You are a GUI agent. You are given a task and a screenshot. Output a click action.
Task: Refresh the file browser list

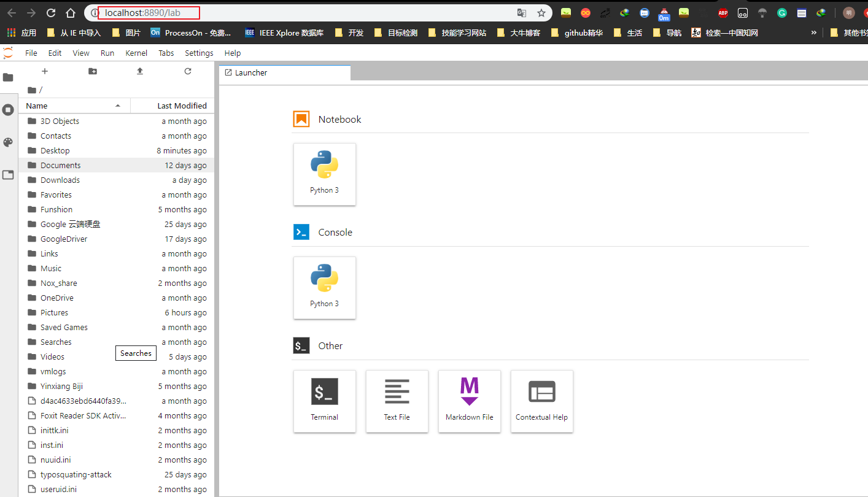187,71
